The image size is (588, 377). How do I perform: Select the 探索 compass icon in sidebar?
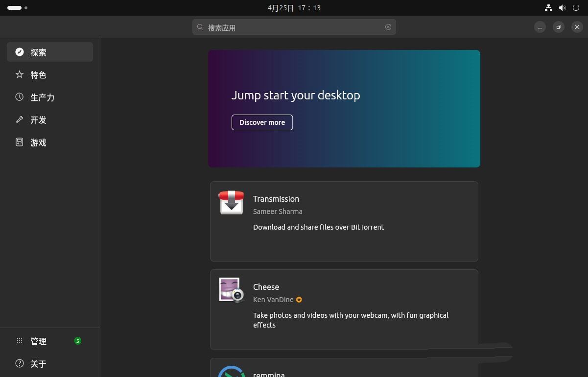coord(19,52)
